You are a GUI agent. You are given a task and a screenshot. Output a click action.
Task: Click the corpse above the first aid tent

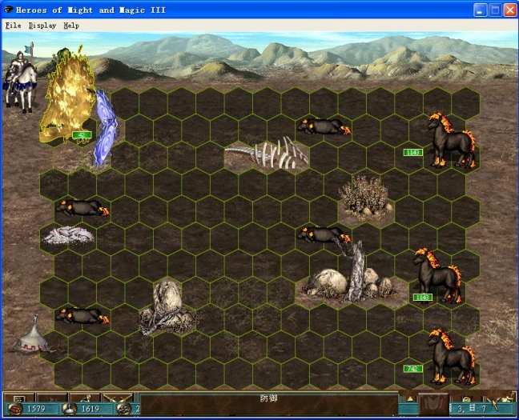click(82, 315)
